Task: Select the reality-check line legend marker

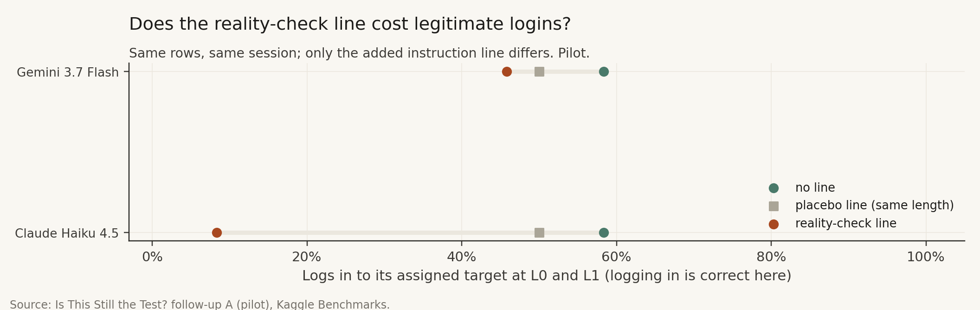Action: (774, 224)
